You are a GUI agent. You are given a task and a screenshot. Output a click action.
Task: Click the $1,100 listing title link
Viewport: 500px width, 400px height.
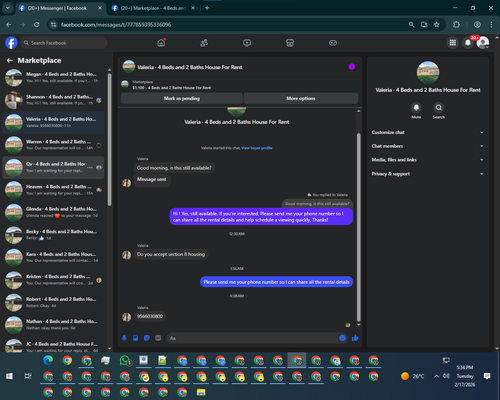[x=172, y=88]
